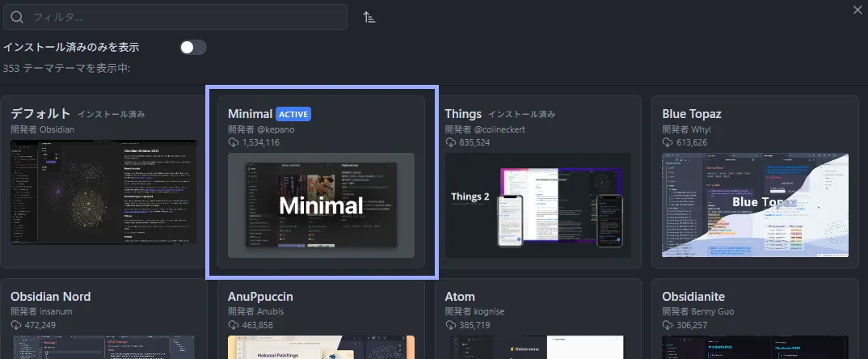
Task: Select the Things theme title
Action: 463,113
